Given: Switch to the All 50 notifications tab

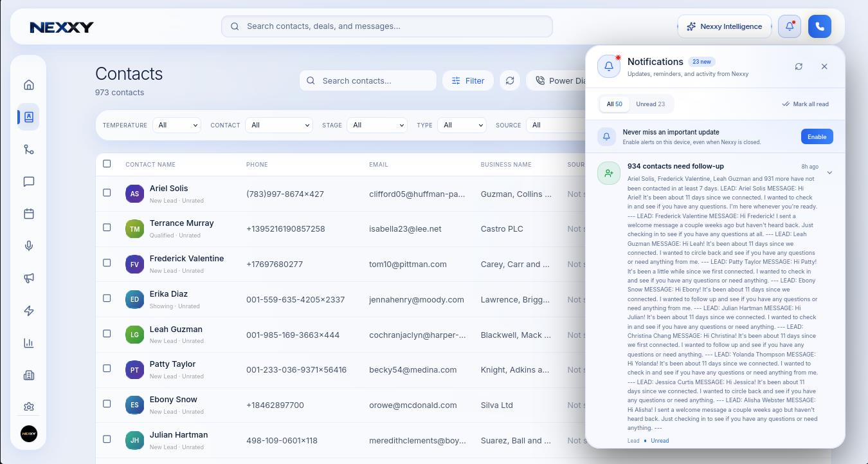Looking at the screenshot, I should 614,104.
